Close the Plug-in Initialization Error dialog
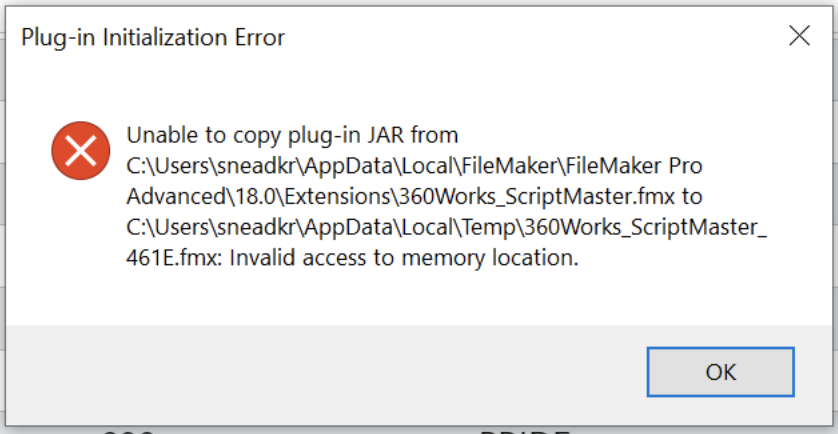 click(x=799, y=36)
